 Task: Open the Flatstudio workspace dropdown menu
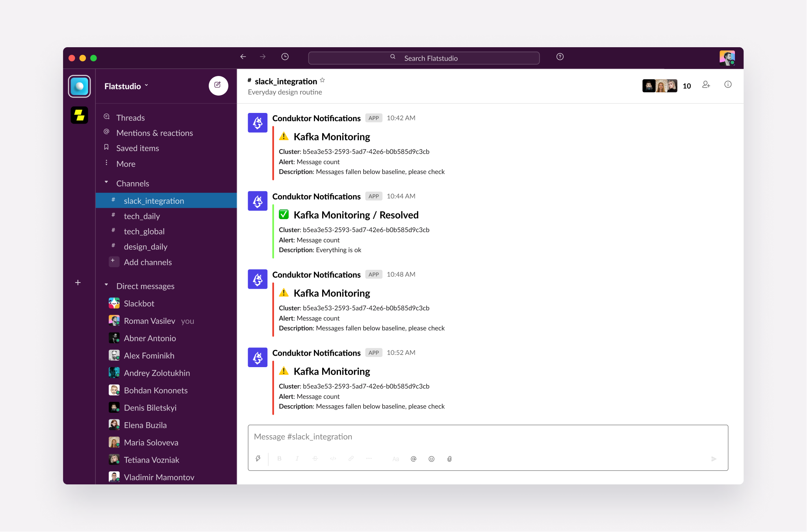(x=126, y=86)
